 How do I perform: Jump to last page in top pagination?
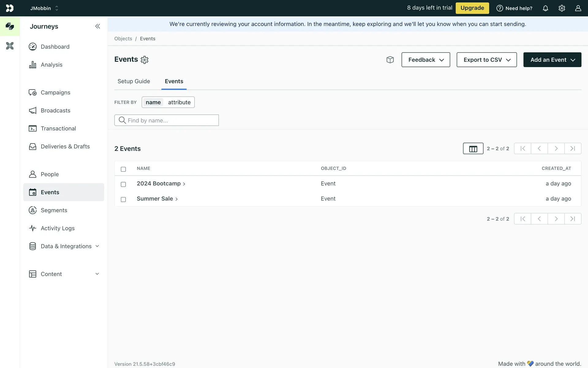(x=572, y=149)
